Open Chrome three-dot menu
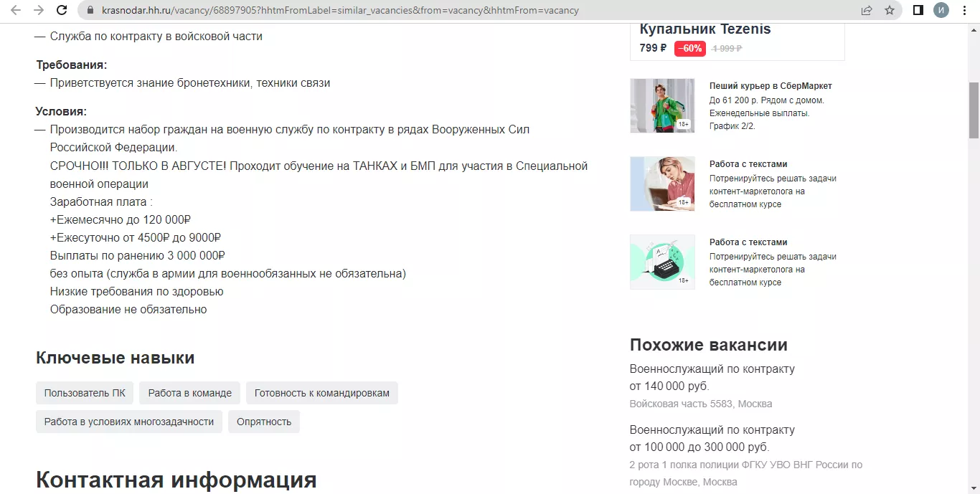The height and width of the screenshot is (494, 980). (964, 10)
